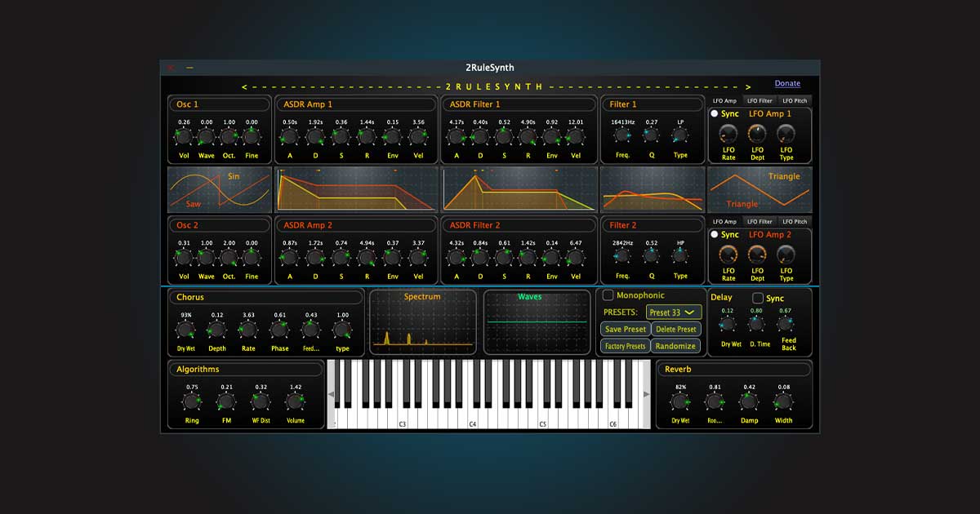
Task: Click the Triangle LFO waveform display
Action: coord(759,190)
